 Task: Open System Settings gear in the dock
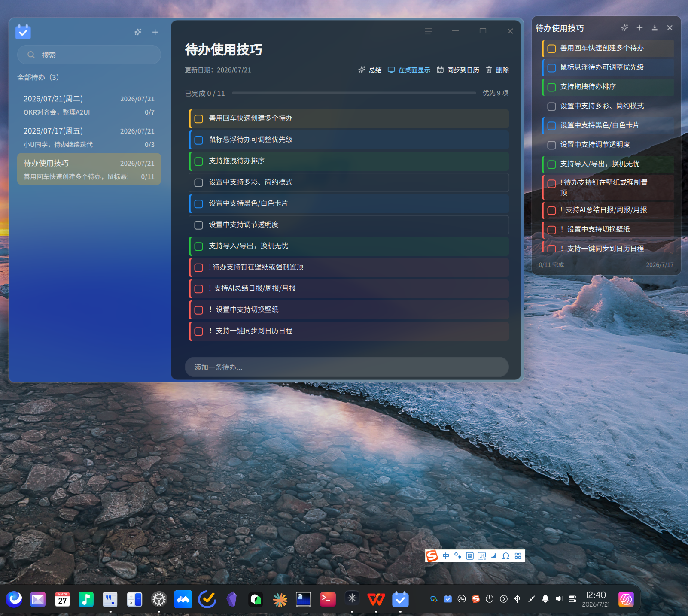159,599
